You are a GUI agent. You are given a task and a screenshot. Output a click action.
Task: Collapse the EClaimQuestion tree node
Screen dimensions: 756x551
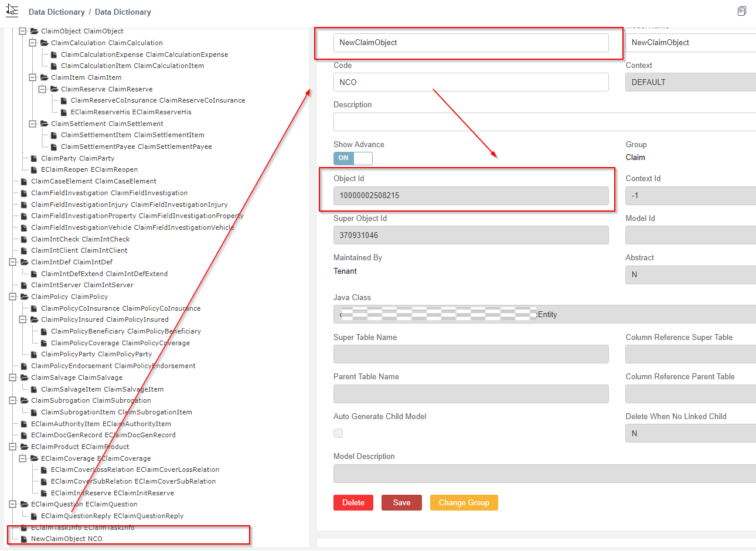pyautogui.click(x=12, y=504)
